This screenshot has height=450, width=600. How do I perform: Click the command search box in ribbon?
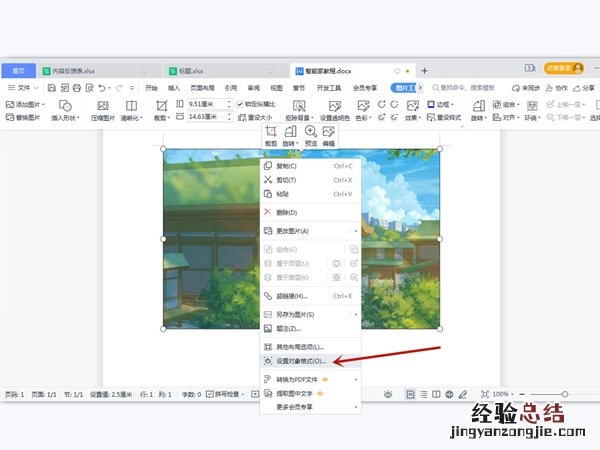click(464, 88)
